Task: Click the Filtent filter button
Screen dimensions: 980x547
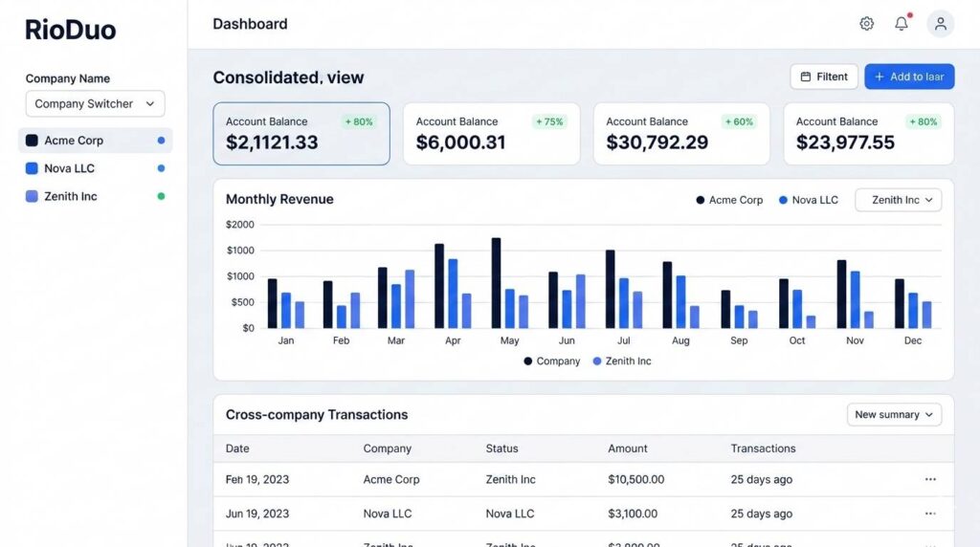Action: tap(824, 77)
